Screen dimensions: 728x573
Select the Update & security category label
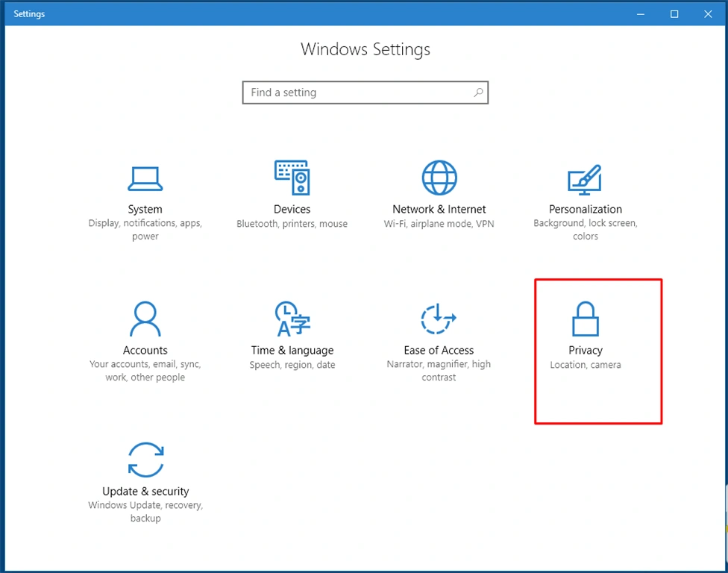pos(145,491)
